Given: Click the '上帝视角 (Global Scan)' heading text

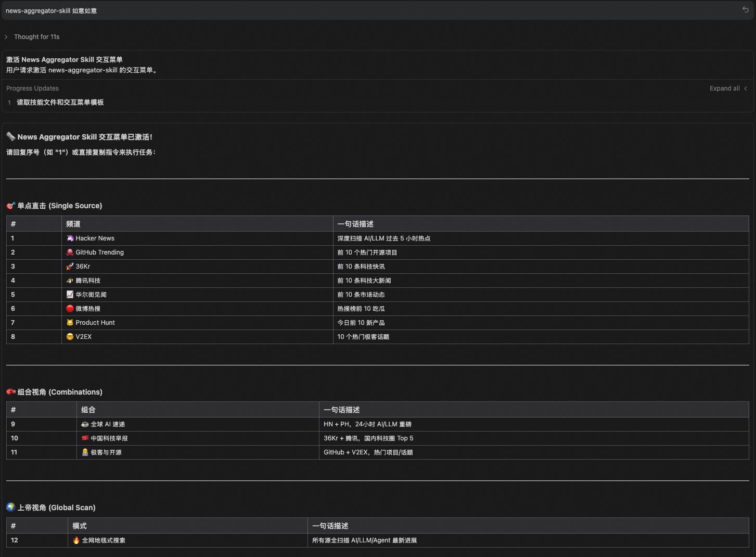Looking at the screenshot, I should tap(57, 508).
